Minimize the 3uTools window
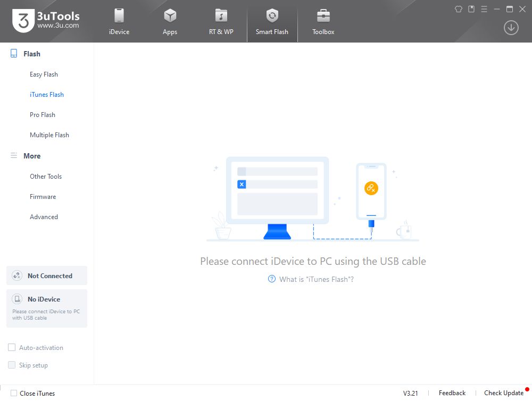Screen dimensions: 532x401 (497, 9)
